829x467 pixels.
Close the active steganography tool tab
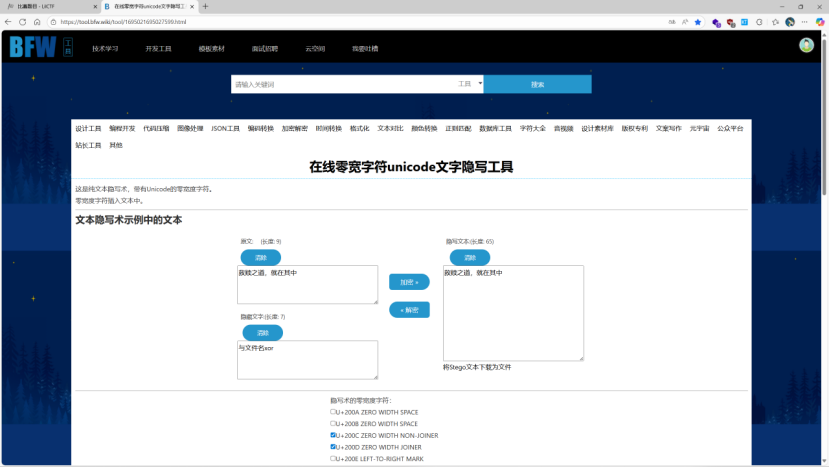tap(192, 6)
